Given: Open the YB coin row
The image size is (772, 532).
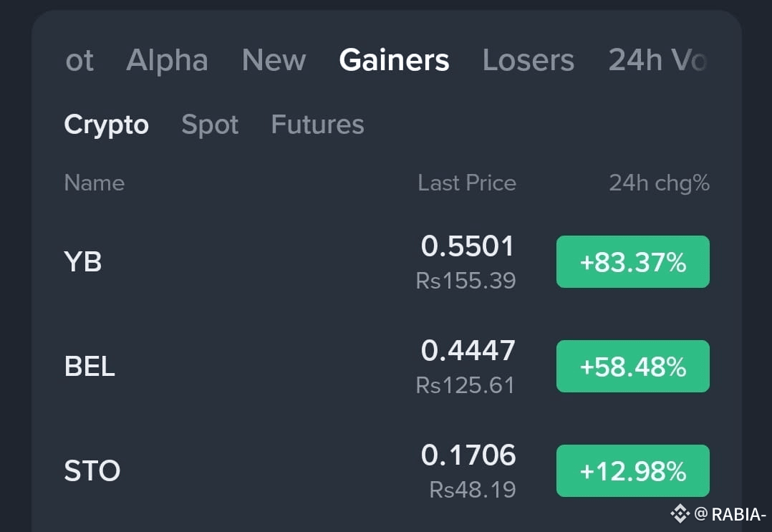Looking at the screenshot, I should (387, 262).
